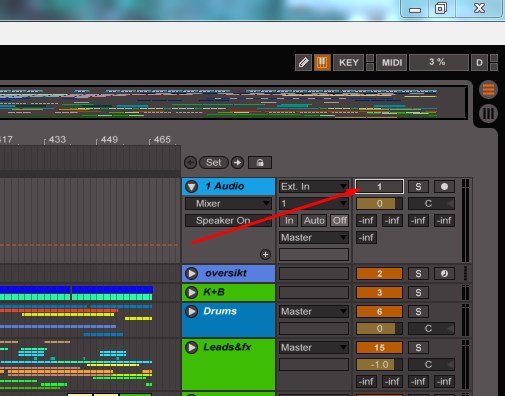Jump to previous locator arrow
The image size is (505, 396).
(191, 163)
